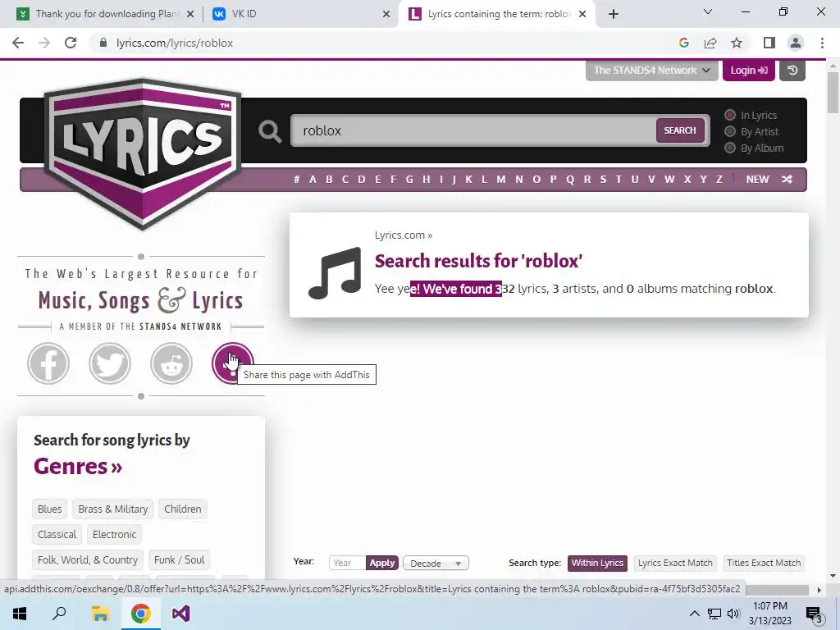This screenshot has height=630, width=840.
Task: Click the Facebook share icon
Action: tap(48, 363)
